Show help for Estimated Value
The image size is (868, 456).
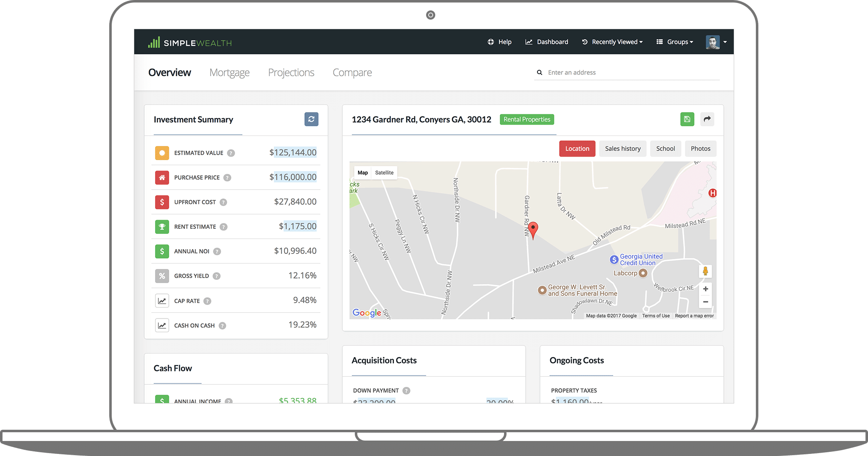pyautogui.click(x=231, y=153)
